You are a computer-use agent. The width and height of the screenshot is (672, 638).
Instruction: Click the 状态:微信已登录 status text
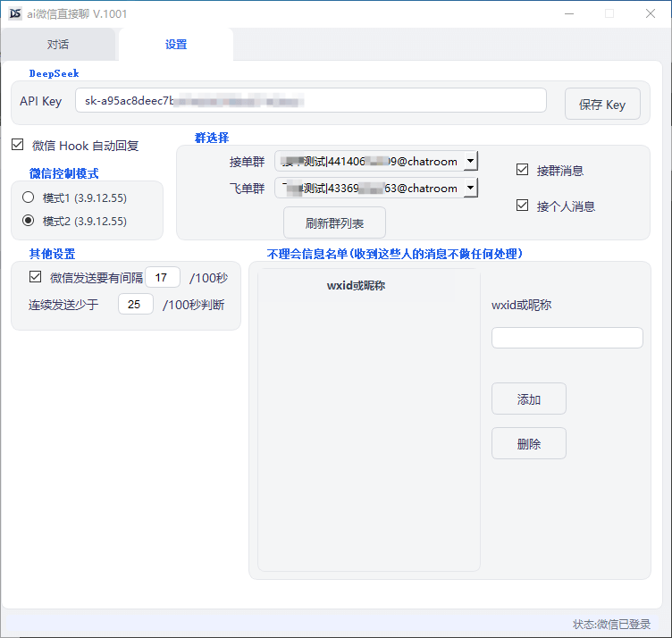point(611,624)
